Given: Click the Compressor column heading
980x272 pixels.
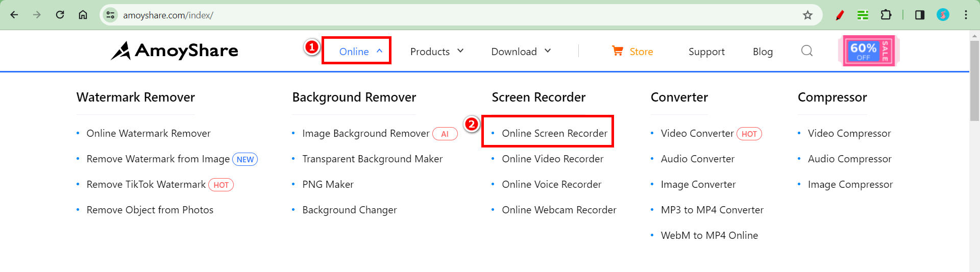Looking at the screenshot, I should [x=832, y=97].
